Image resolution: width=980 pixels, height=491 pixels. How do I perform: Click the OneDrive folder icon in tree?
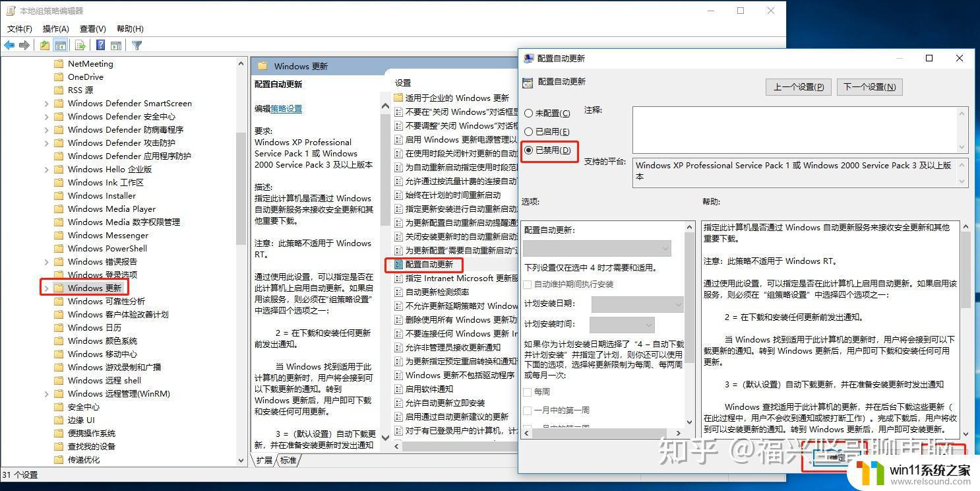58,77
